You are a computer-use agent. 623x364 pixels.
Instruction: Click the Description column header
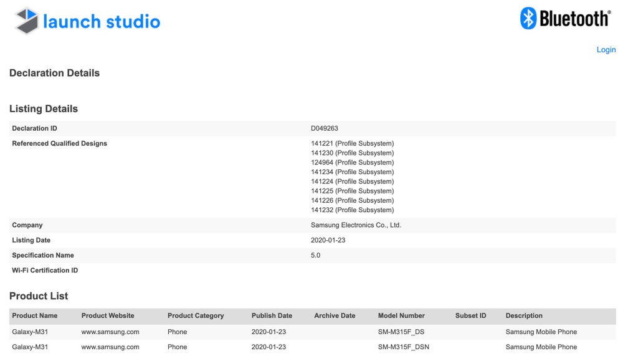pos(524,315)
